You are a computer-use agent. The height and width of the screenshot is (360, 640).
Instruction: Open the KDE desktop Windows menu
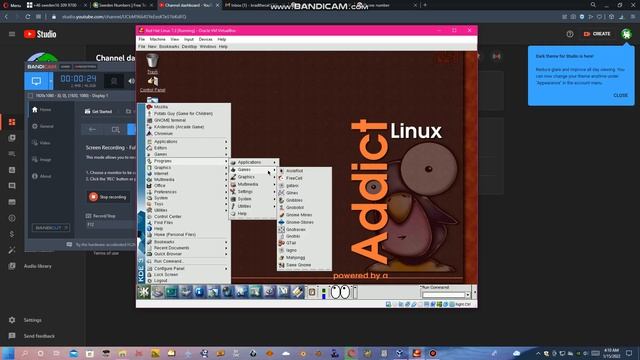point(208,47)
